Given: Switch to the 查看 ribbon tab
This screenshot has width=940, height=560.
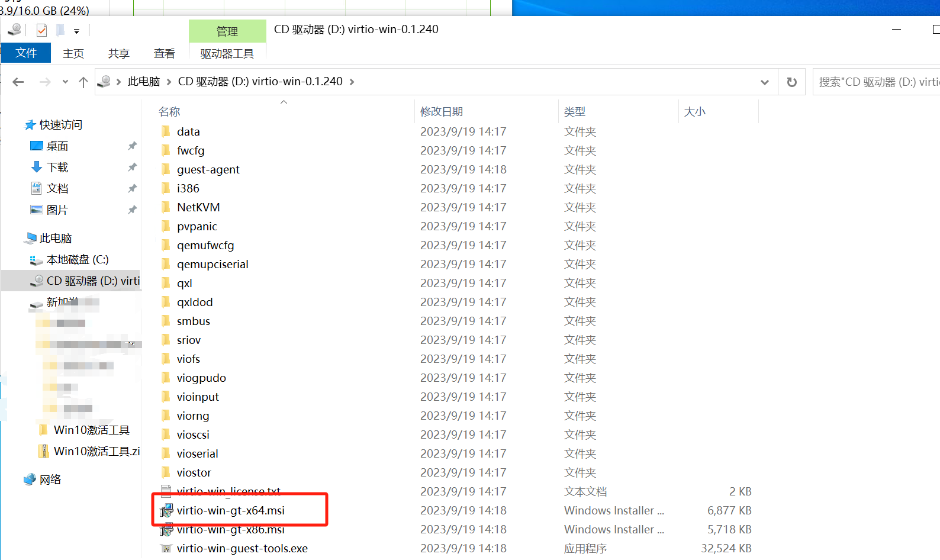Looking at the screenshot, I should click(x=164, y=53).
